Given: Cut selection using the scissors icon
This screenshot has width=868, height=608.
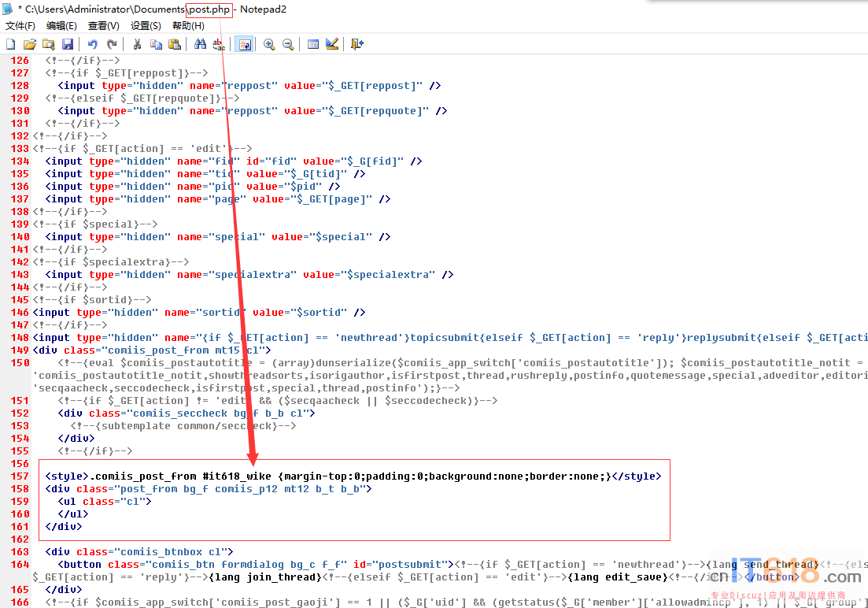Looking at the screenshot, I should point(137,44).
